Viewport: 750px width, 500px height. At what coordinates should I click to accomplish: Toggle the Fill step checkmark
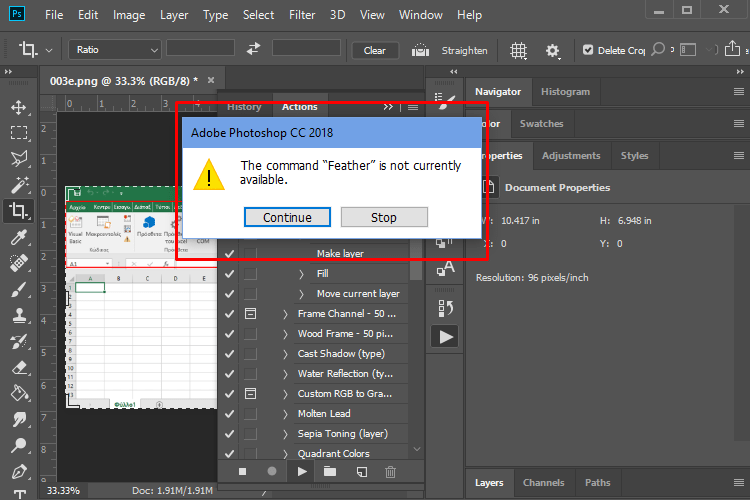pyautogui.click(x=230, y=274)
